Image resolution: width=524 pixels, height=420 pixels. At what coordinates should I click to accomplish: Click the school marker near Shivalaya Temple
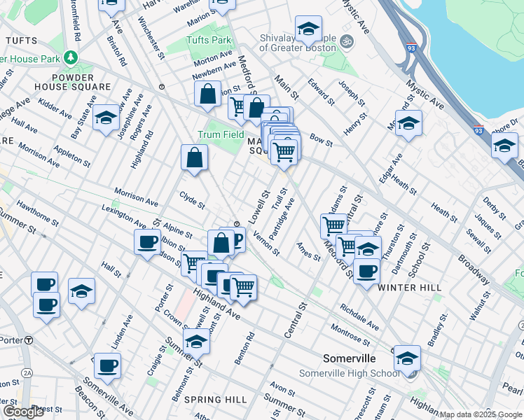(x=308, y=31)
